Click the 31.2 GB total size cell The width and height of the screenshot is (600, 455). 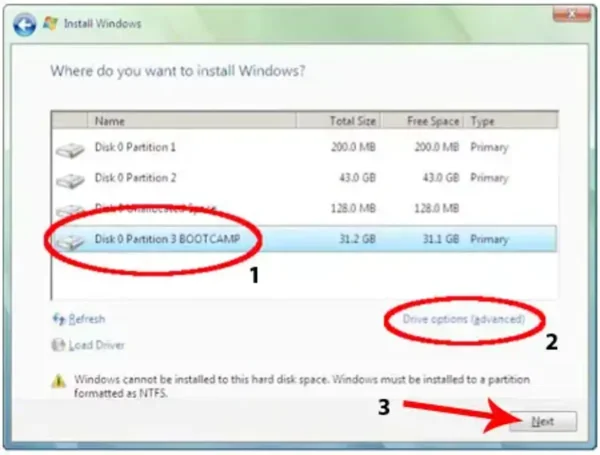point(357,239)
